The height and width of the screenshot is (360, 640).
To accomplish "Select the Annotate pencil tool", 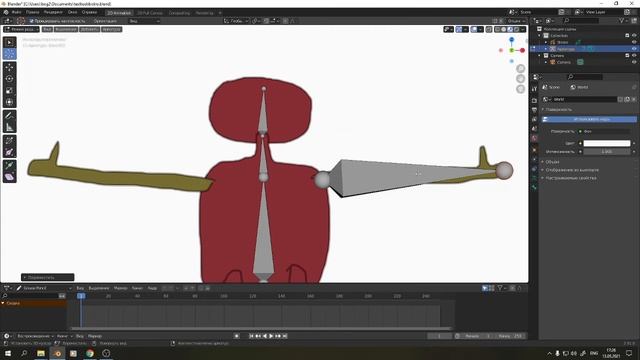I will click(x=9, y=116).
